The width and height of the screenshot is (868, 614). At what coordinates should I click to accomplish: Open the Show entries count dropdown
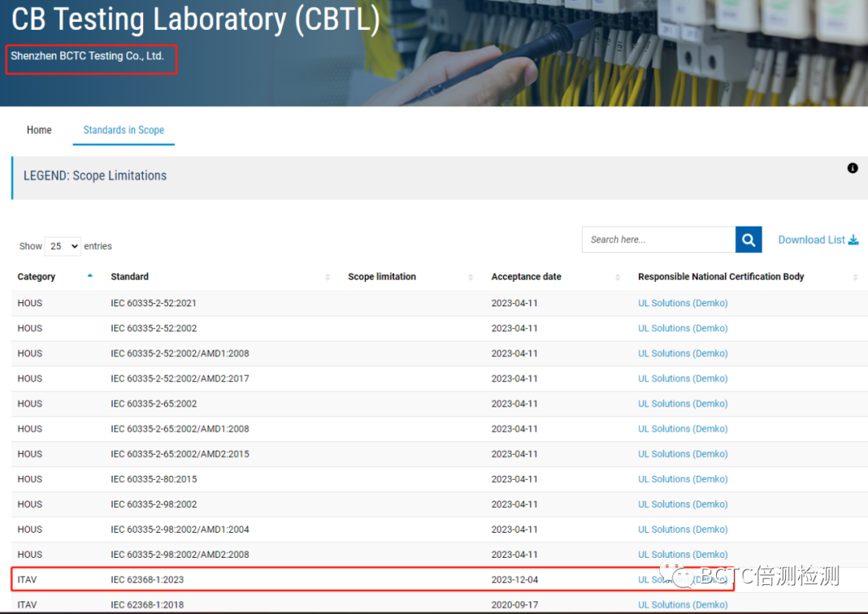pyautogui.click(x=63, y=246)
